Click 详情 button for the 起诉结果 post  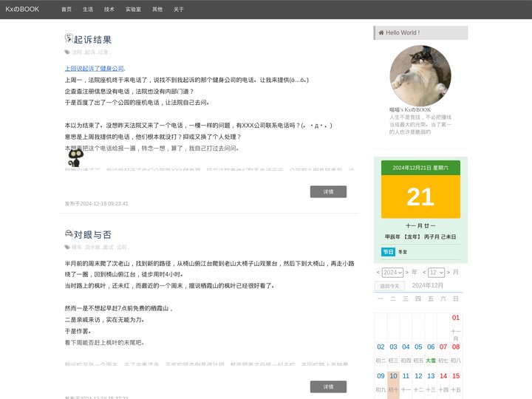328,191
